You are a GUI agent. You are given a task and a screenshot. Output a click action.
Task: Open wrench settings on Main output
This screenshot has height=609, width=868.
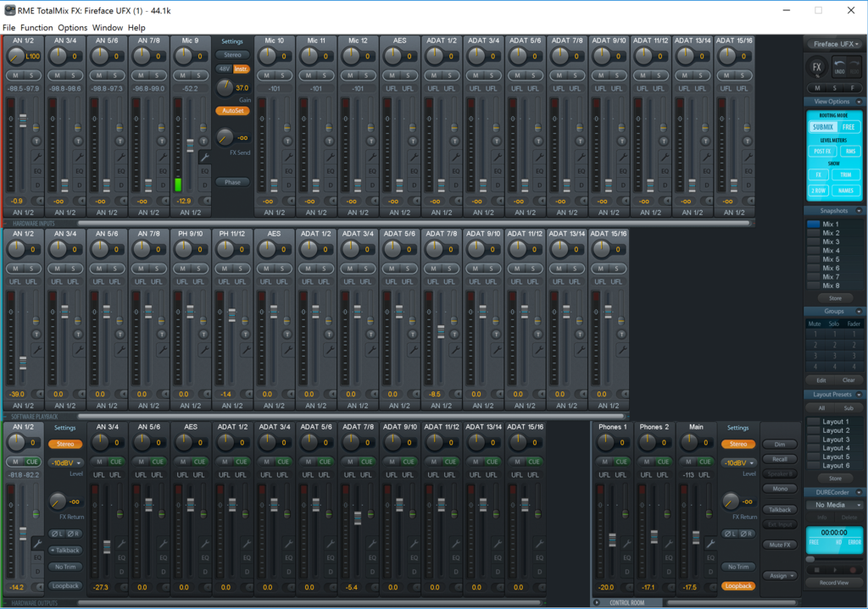710,544
